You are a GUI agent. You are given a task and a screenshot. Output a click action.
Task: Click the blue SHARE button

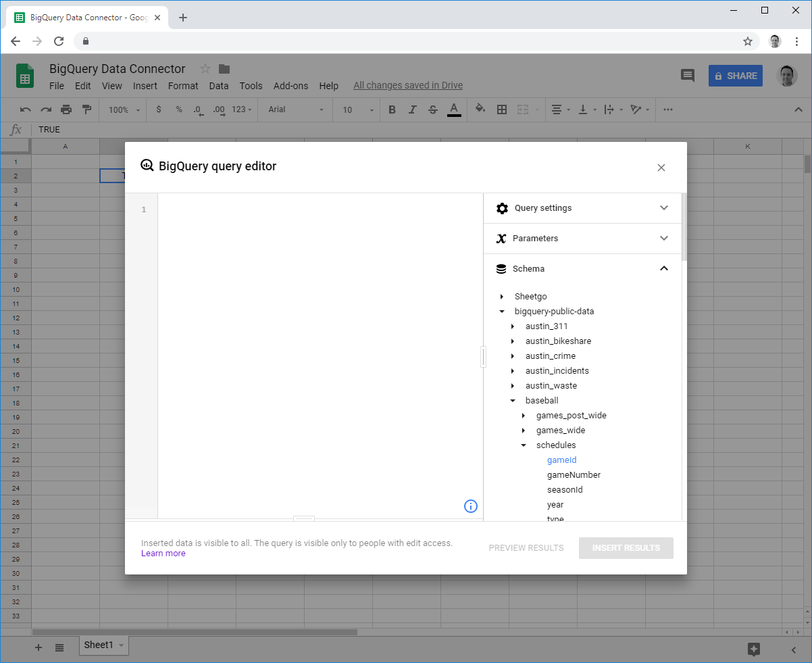coord(735,76)
